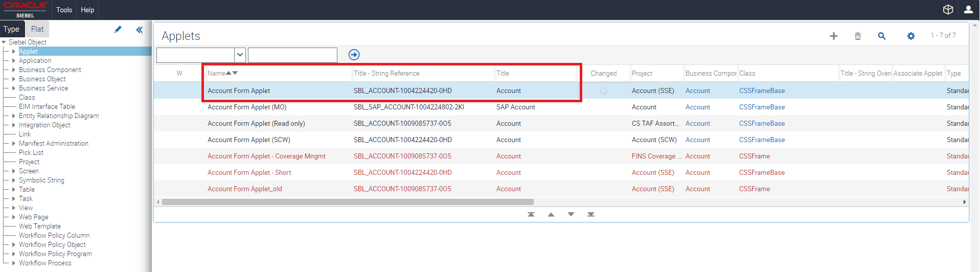Click the Changed column header
Image resolution: width=980 pixels, height=272 pixels.
pos(604,74)
